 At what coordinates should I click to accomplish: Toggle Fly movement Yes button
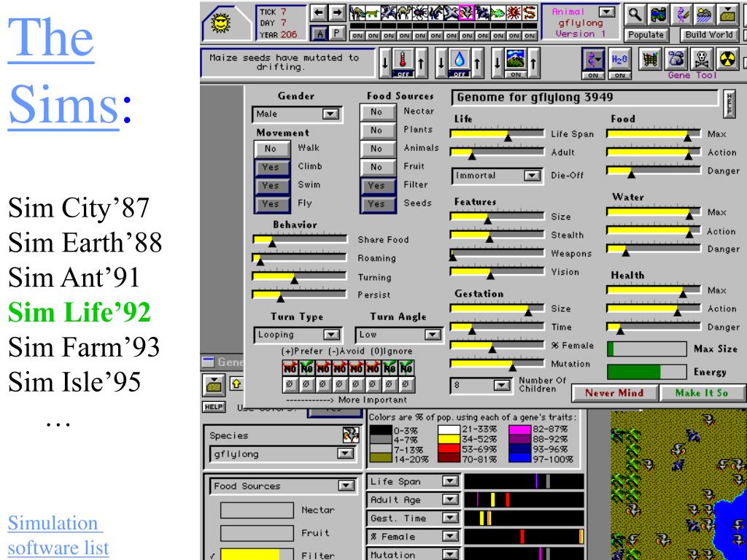[271, 204]
